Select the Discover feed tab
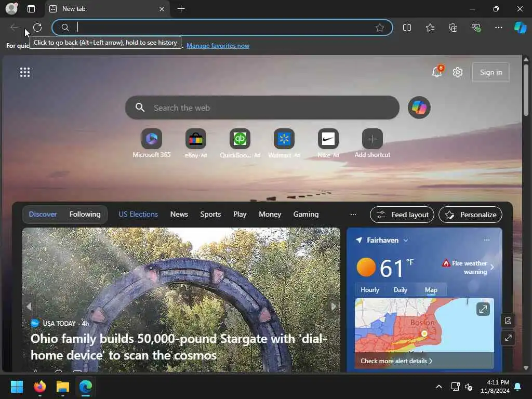532x399 pixels. 43,214
